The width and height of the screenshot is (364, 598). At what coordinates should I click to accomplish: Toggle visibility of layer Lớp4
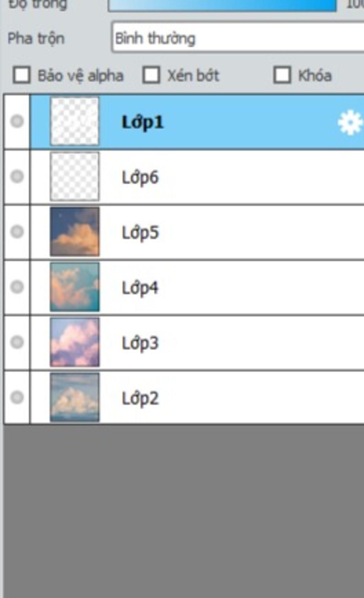[17, 287]
